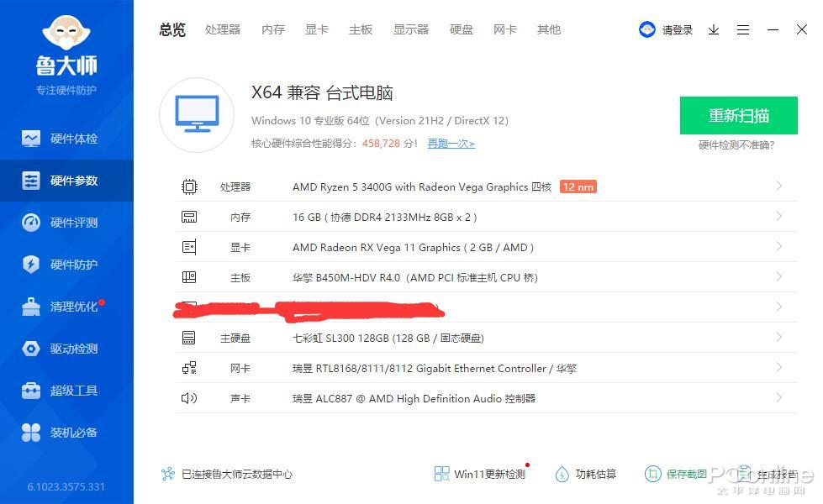Screen dimensions: 823x504
Task: Open the top 内存 tab
Action: tap(273, 29)
